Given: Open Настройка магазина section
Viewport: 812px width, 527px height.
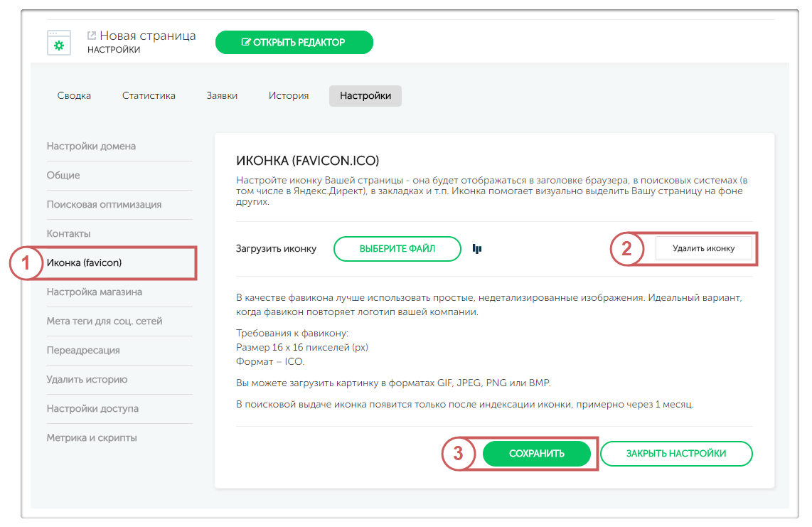Looking at the screenshot, I should 95,292.
